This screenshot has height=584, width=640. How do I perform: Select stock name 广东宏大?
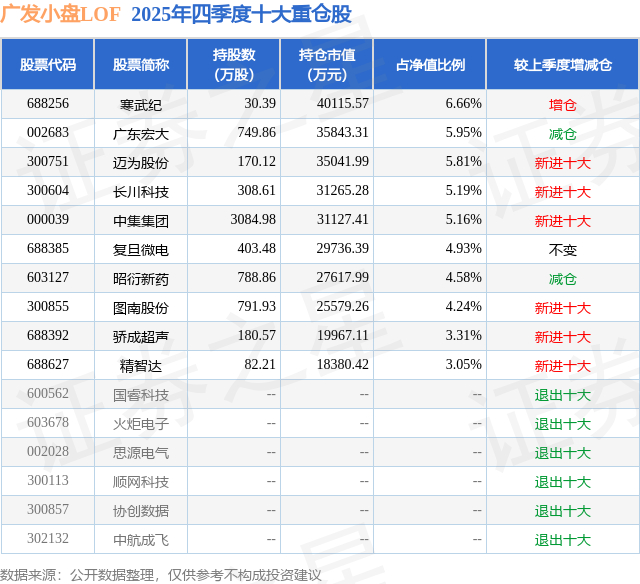click(141, 134)
